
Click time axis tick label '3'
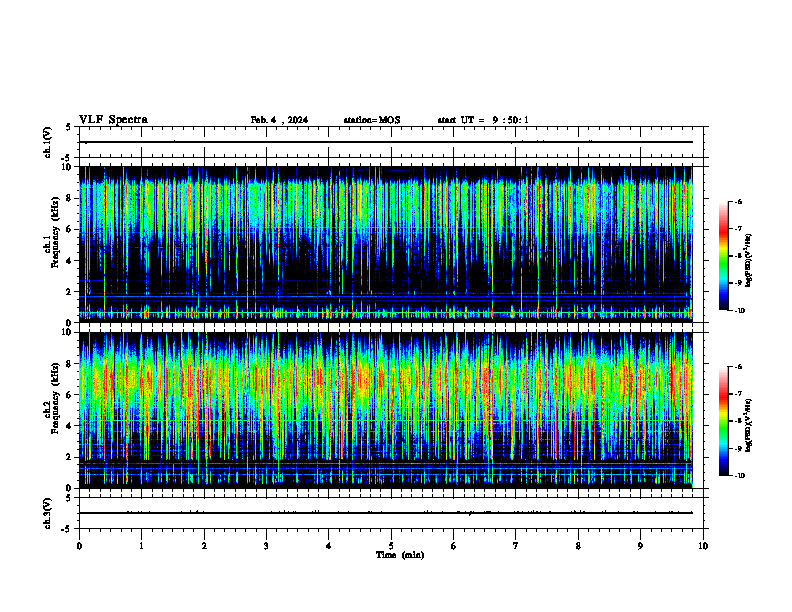click(266, 546)
